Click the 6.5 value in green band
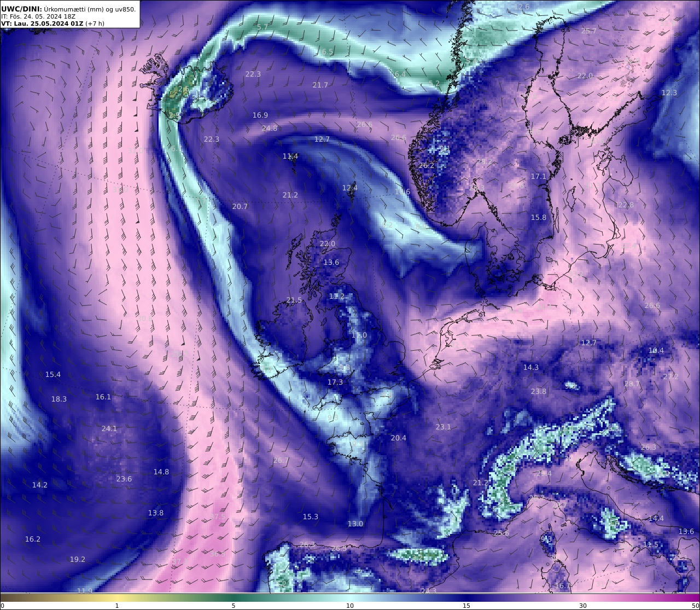 tap(327, 52)
